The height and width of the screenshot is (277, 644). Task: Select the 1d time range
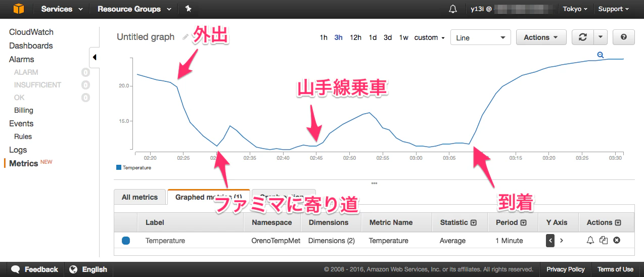(373, 37)
